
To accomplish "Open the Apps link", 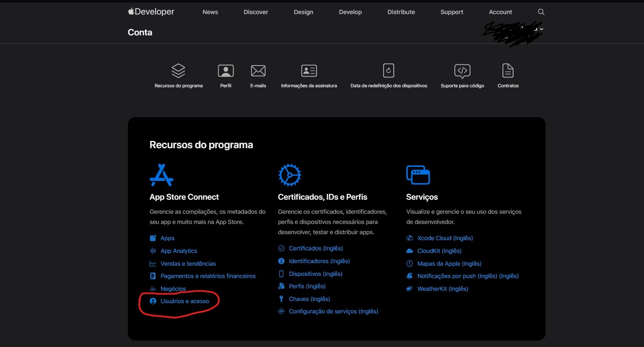I will coord(167,238).
